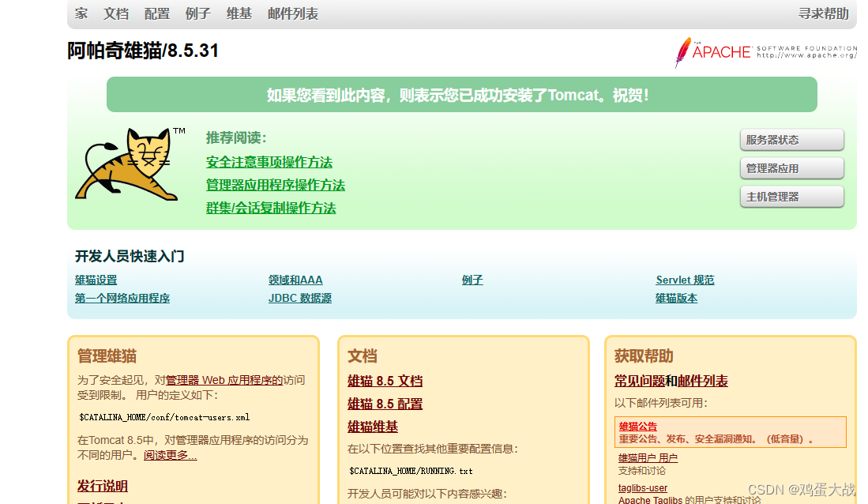Open the 领域和AAA link
868x504 pixels.
(x=295, y=280)
